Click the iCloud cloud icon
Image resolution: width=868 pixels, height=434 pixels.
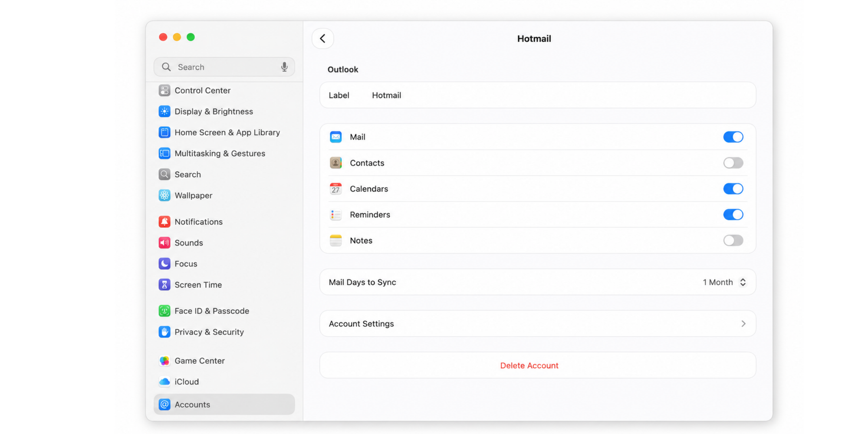164,382
